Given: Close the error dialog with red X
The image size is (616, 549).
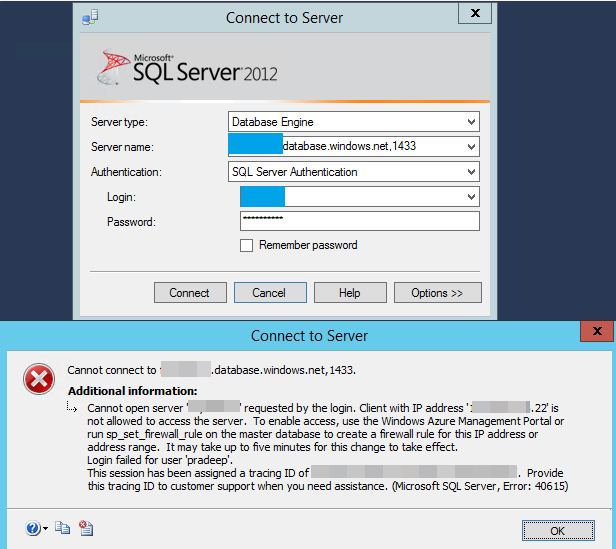Looking at the screenshot, I should click(597, 331).
